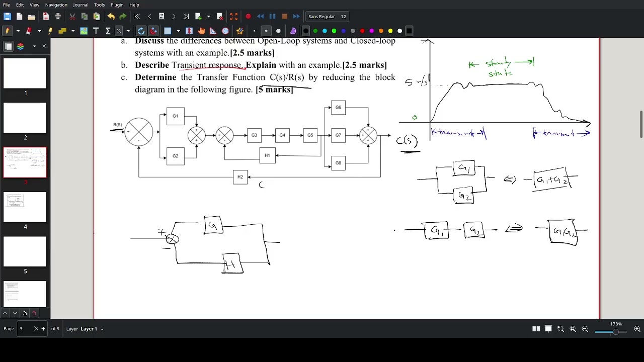Toggle the set-square ruler tool
The width and height of the screenshot is (644, 362).
coord(213,31)
